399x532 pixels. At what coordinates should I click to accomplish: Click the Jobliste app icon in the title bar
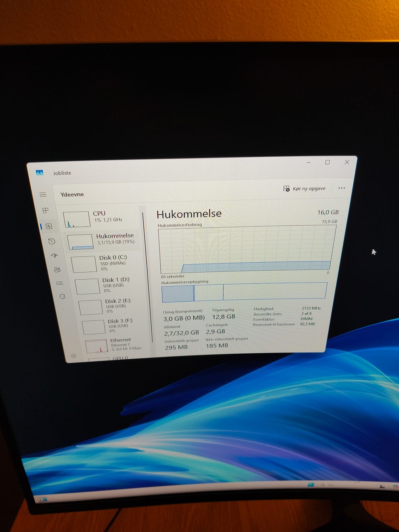[39, 172]
